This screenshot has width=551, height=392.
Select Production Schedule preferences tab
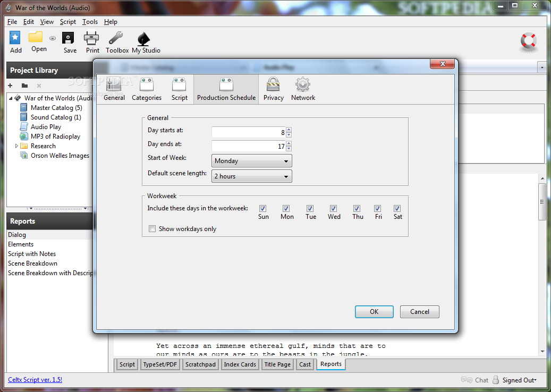point(226,89)
